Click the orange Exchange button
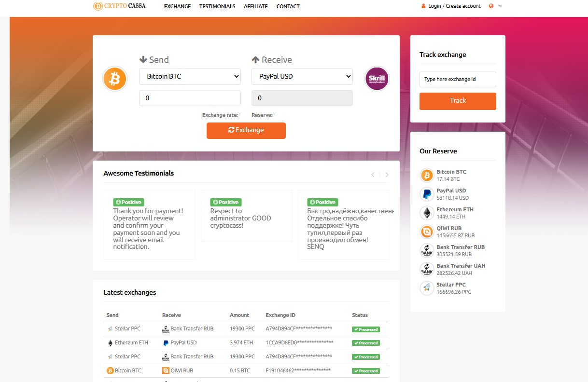This screenshot has height=382, width=588. point(246,130)
